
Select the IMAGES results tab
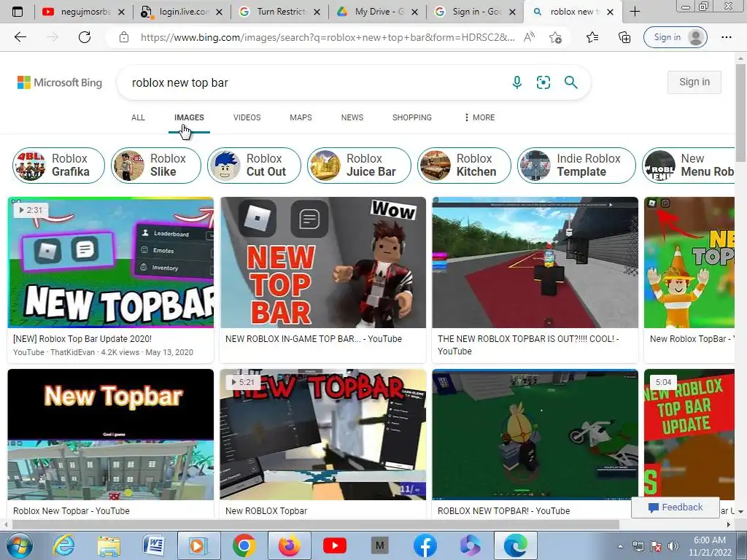click(x=189, y=117)
